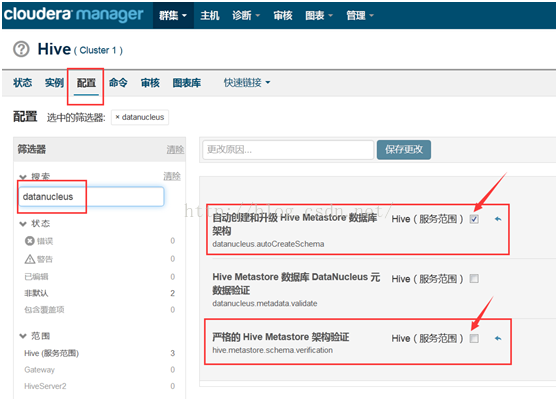
Task: Click the hive.metastore.schema.verification property name
Action: 273,350
